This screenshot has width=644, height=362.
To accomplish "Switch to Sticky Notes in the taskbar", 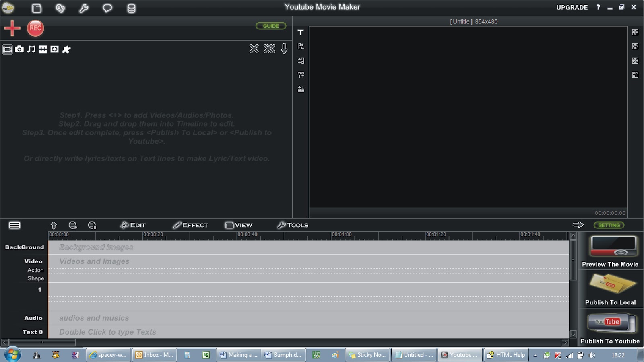I will 367,355.
